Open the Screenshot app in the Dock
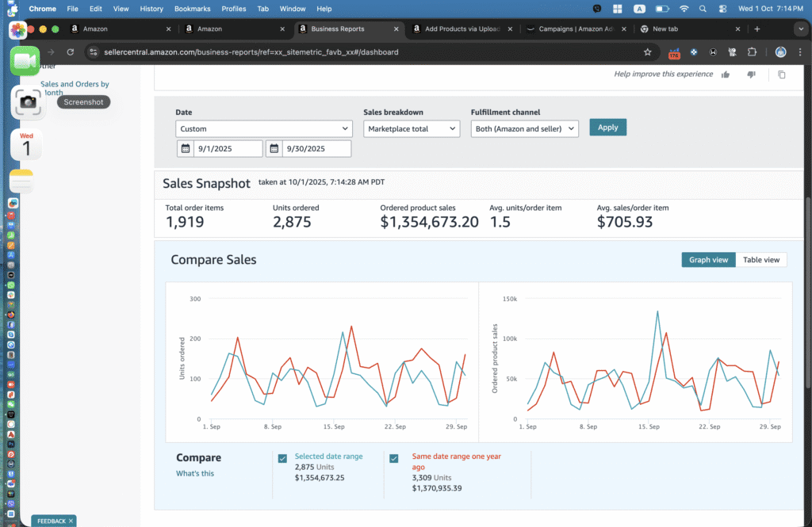Viewport: 812px width, 527px height. [27, 101]
